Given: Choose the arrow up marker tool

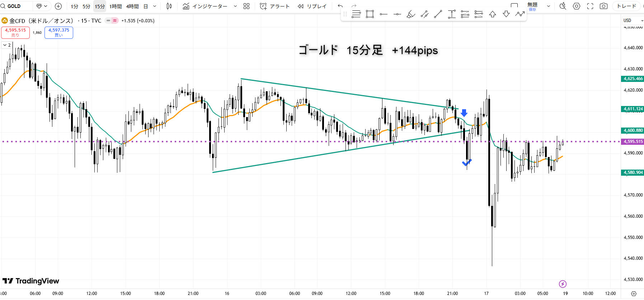Looking at the screenshot, I should [493, 14].
